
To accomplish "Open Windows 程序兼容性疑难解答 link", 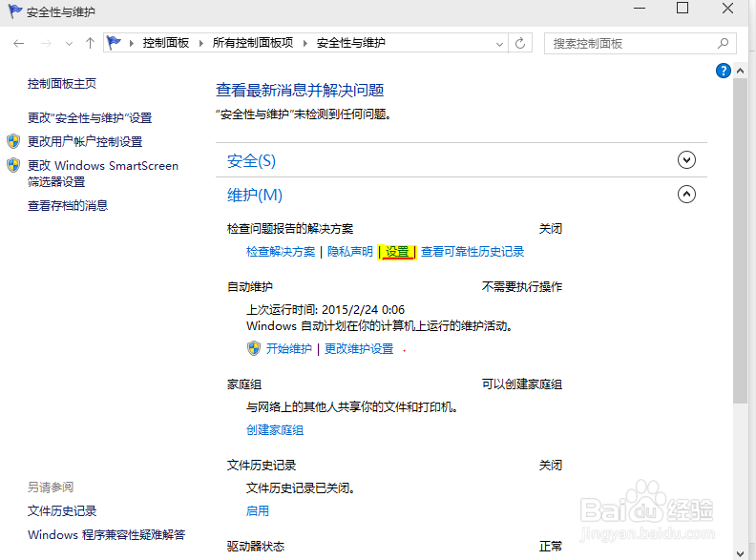I will [107, 535].
